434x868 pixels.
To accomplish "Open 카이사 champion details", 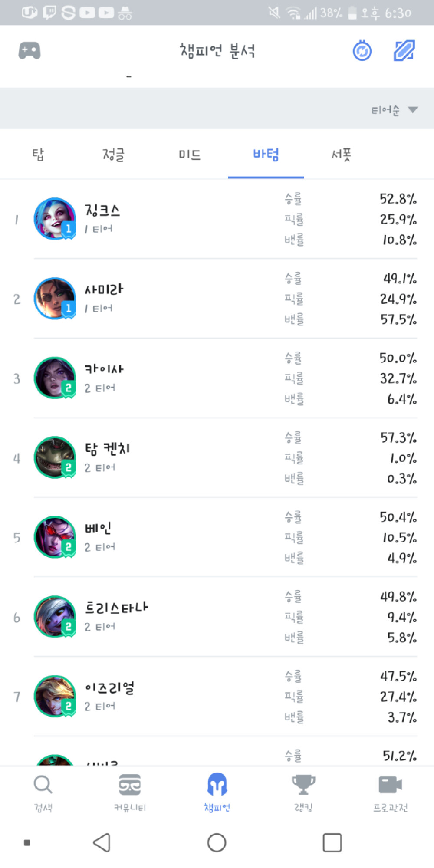I will coord(217,378).
